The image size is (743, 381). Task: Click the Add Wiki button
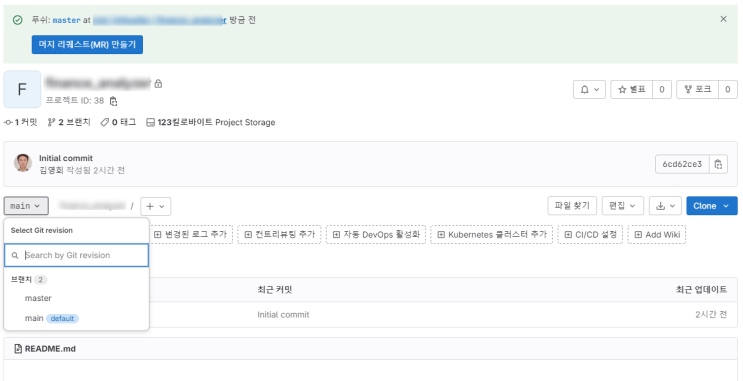[657, 235]
